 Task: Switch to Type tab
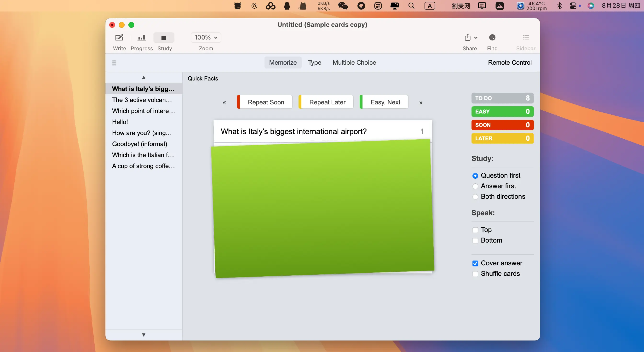tap(315, 62)
